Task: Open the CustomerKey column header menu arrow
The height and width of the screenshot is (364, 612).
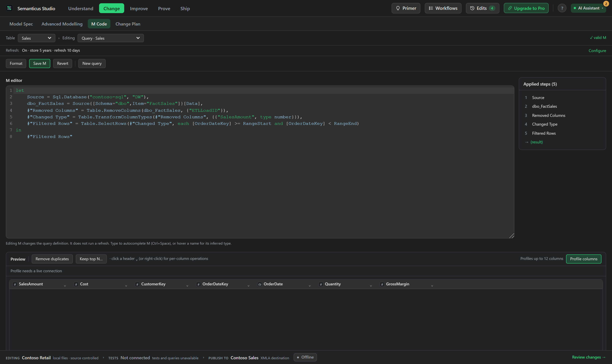Action: tap(187, 286)
